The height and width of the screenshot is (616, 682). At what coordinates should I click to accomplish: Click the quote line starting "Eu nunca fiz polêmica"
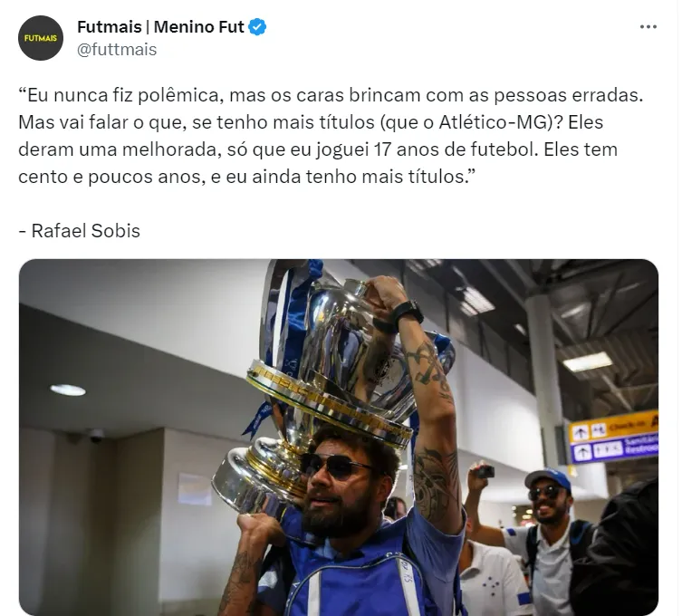pyautogui.click(x=331, y=95)
